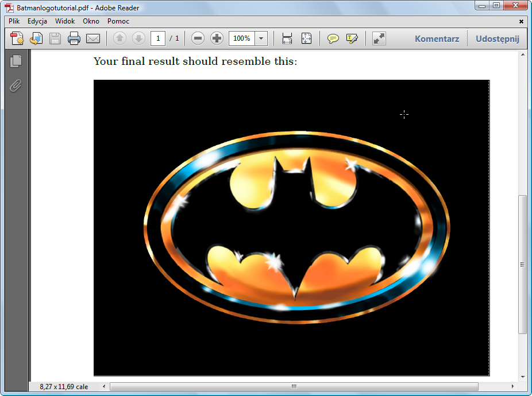The height and width of the screenshot is (396, 532).
Task: Zoom out with the minus button
Action: 198,38
